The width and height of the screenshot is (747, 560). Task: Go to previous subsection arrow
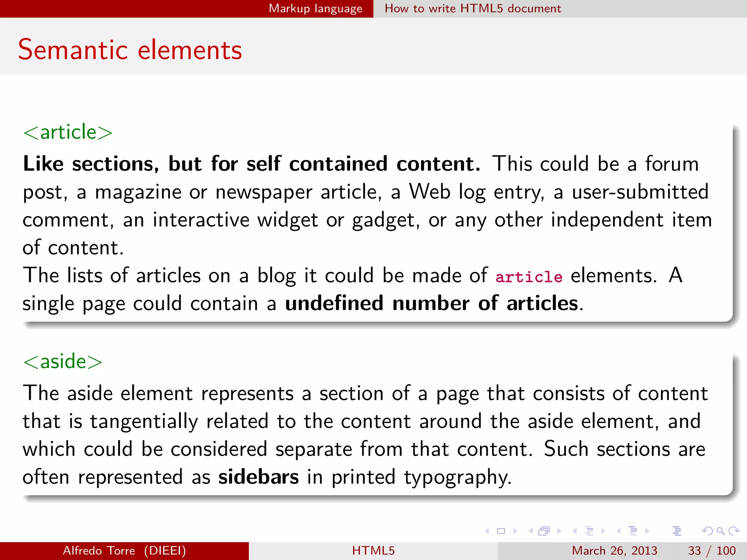coord(575,531)
